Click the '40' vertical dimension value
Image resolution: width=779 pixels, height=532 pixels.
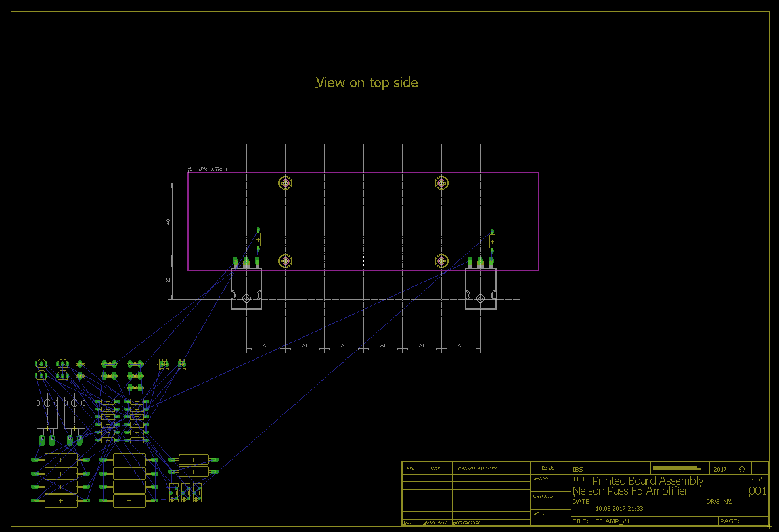pyautogui.click(x=168, y=221)
